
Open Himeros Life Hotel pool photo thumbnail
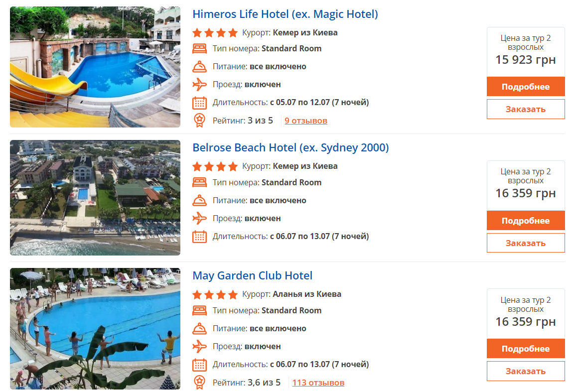coord(95,67)
